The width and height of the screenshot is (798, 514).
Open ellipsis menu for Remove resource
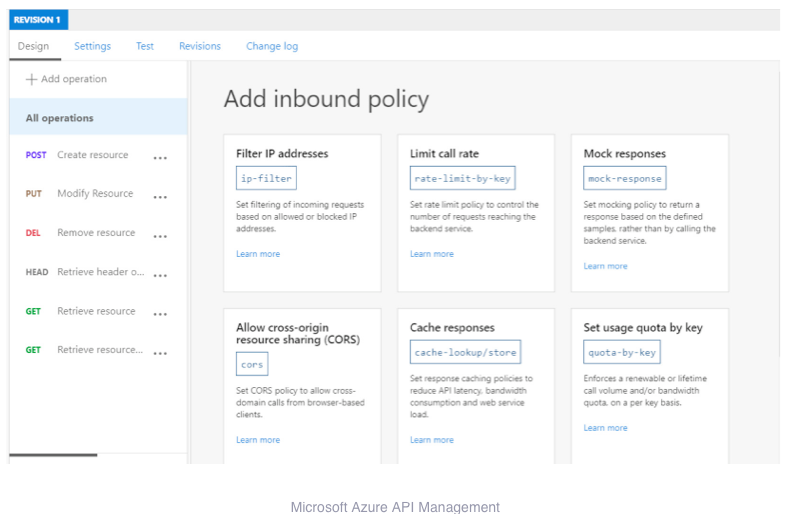[x=160, y=236]
